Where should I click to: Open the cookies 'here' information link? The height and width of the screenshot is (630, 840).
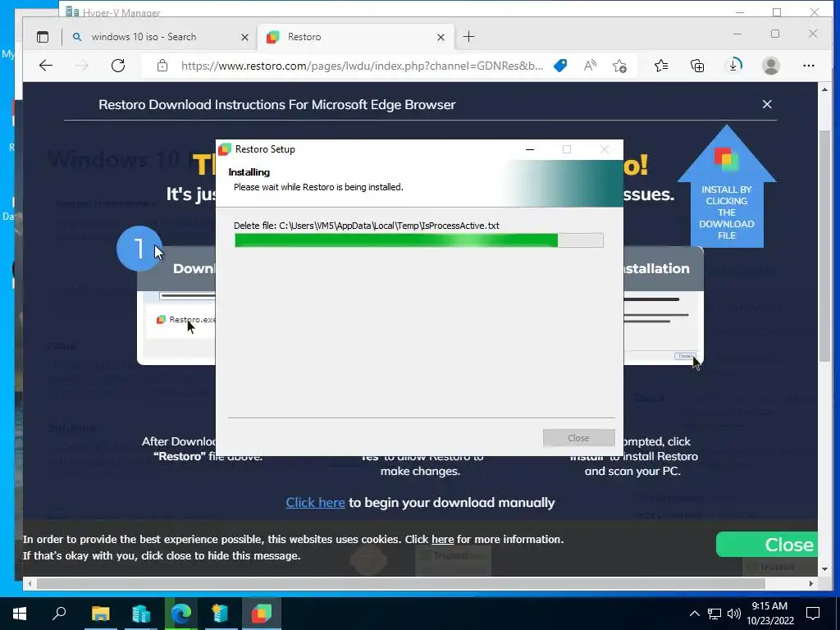(442, 540)
